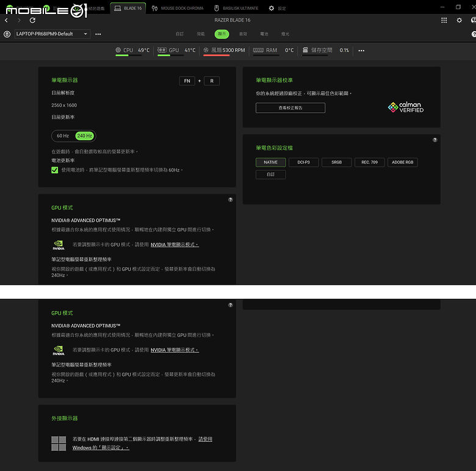Select the ADOBE RGB color profile

403,162
